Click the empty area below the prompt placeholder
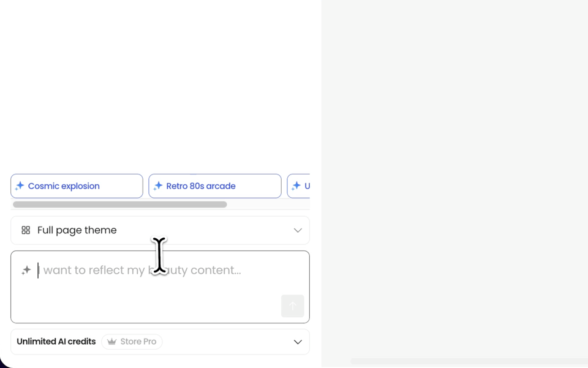Viewport: 588px width, 368px height. pyautogui.click(x=147, y=303)
